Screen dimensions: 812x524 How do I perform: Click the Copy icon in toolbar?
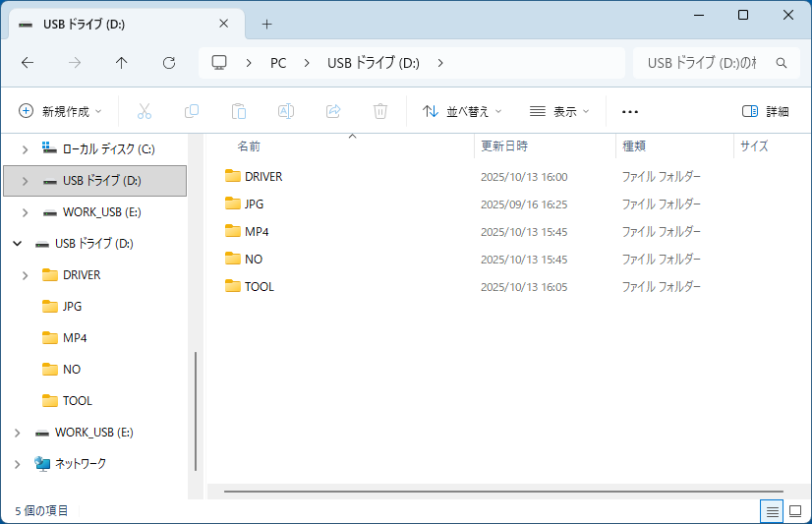click(192, 111)
